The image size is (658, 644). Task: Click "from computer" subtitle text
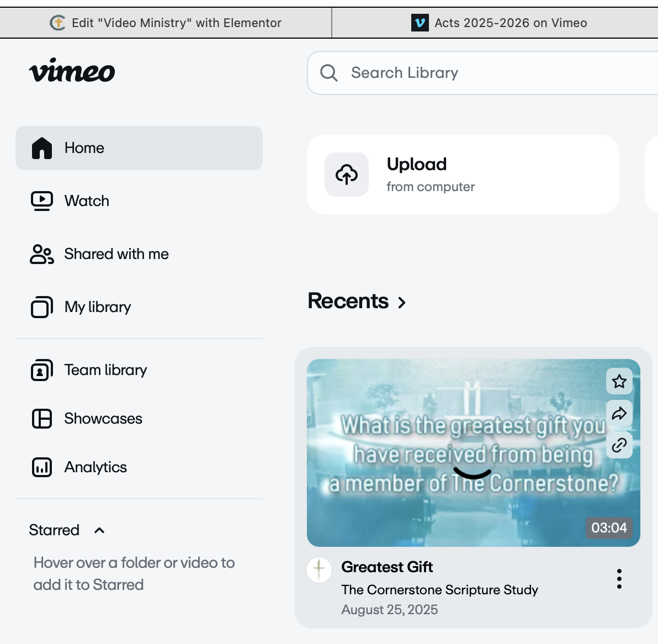coord(431,187)
